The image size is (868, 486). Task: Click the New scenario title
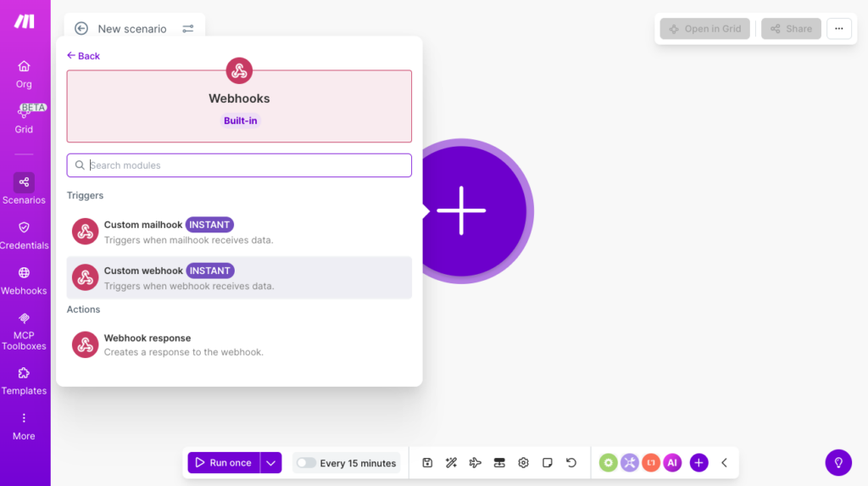[132, 29]
